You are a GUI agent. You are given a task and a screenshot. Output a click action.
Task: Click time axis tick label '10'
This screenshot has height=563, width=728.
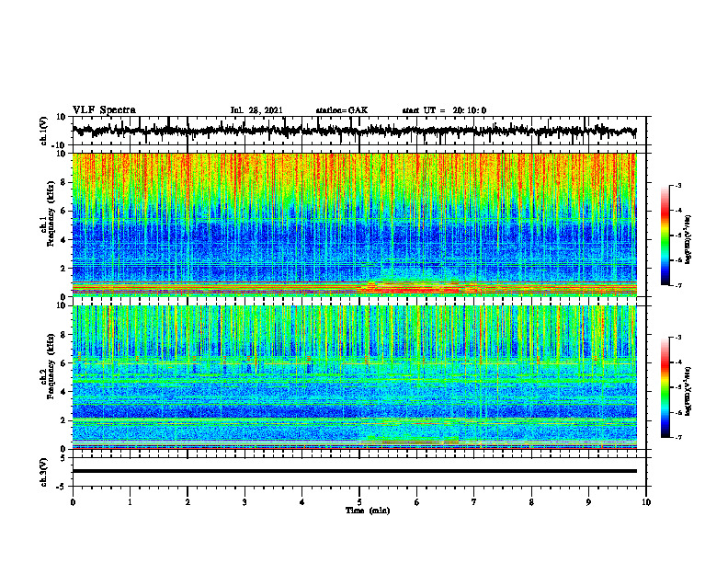[x=646, y=502]
